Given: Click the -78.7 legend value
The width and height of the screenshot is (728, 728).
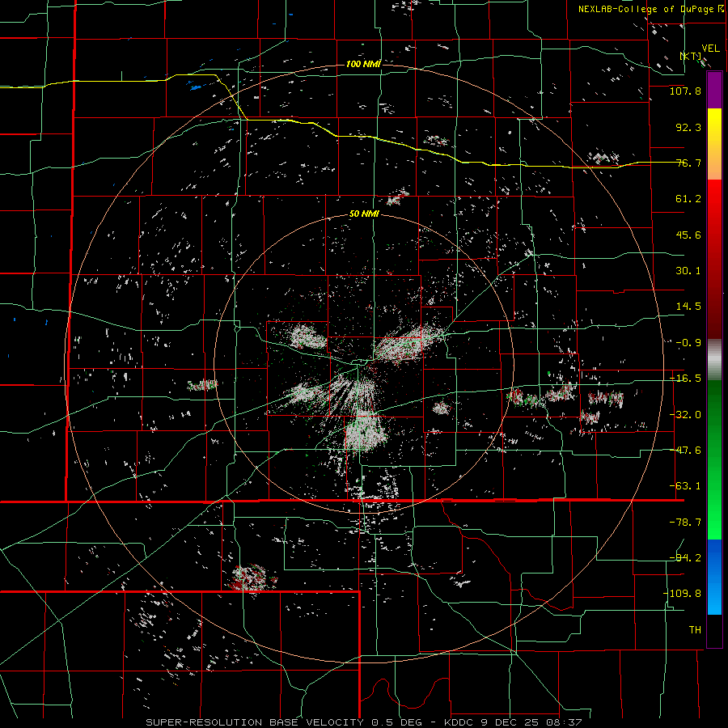Looking at the screenshot, I should (x=685, y=523).
